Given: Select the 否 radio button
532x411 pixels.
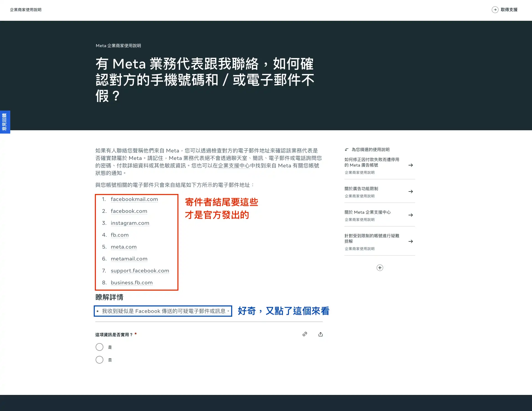Looking at the screenshot, I should point(99,360).
